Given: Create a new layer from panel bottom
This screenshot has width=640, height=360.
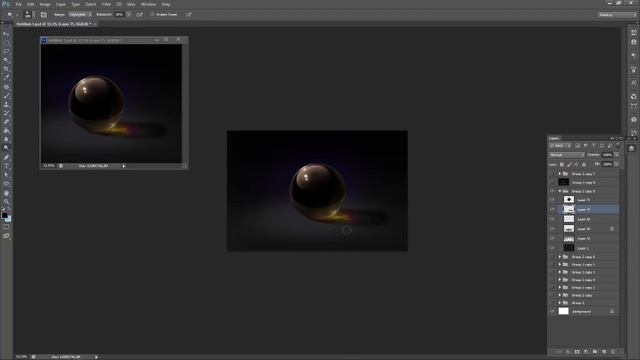Looking at the screenshot, I should [604, 351].
